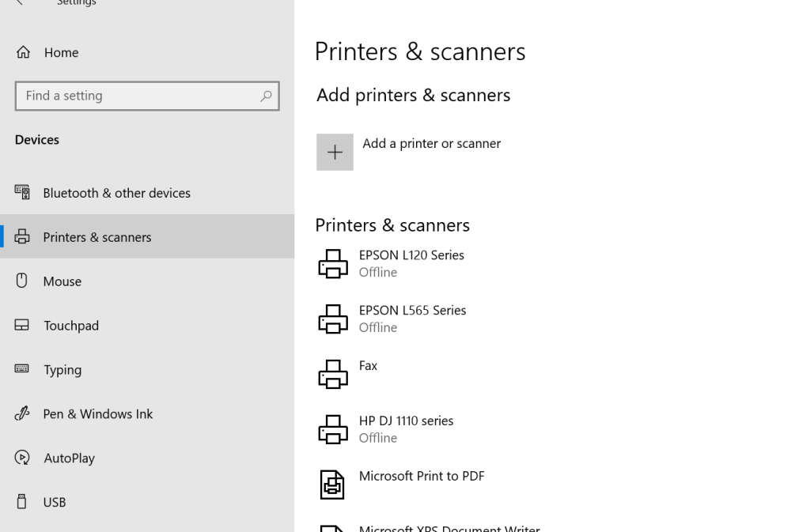Go to Touchpad settings
Screen dimensions: 810x532
click(70, 326)
